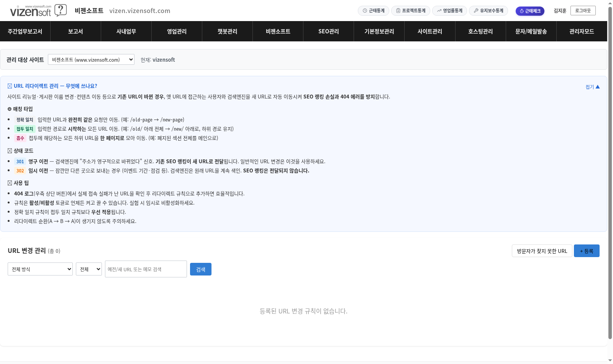Viewport: 613px width, 364px height.
Task: Open 관리자모드 menu
Action: pyautogui.click(x=582, y=31)
